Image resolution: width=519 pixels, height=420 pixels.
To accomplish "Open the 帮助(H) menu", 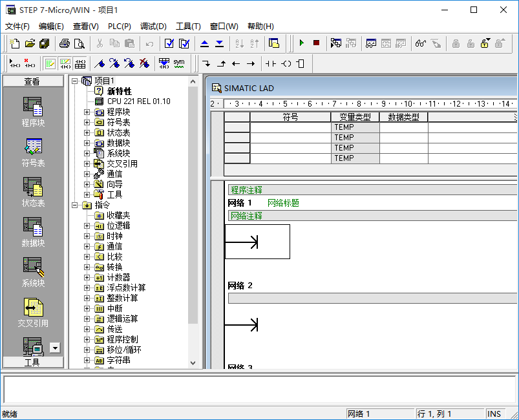I will (261, 26).
